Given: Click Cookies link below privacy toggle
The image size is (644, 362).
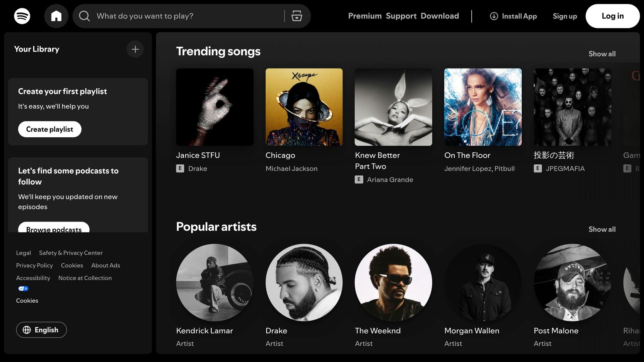Looking at the screenshot, I should pyautogui.click(x=27, y=301).
